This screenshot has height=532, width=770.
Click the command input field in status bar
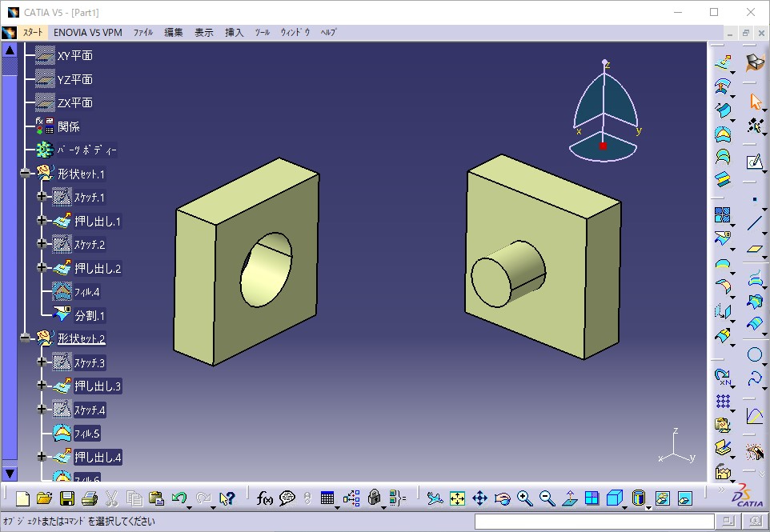coord(592,522)
